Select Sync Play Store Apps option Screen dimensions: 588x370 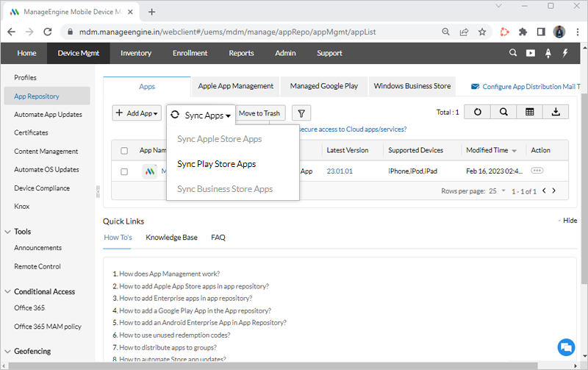click(x=216, y=164)
